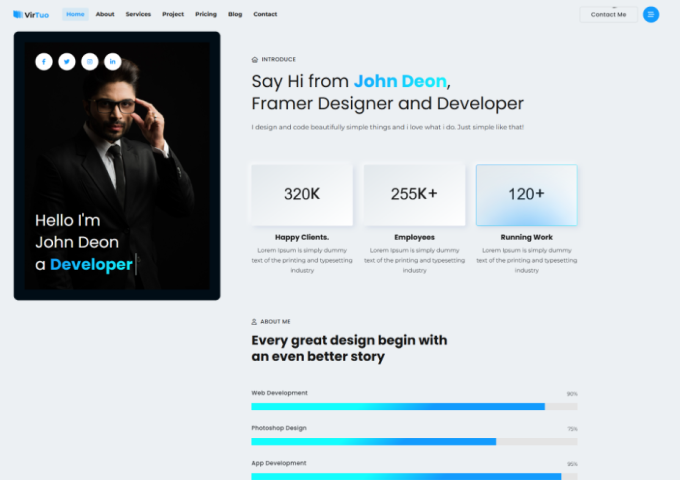This screenshot has width=680, height=480.
Task: Select the Home navigation item
Action: point(75,14)
